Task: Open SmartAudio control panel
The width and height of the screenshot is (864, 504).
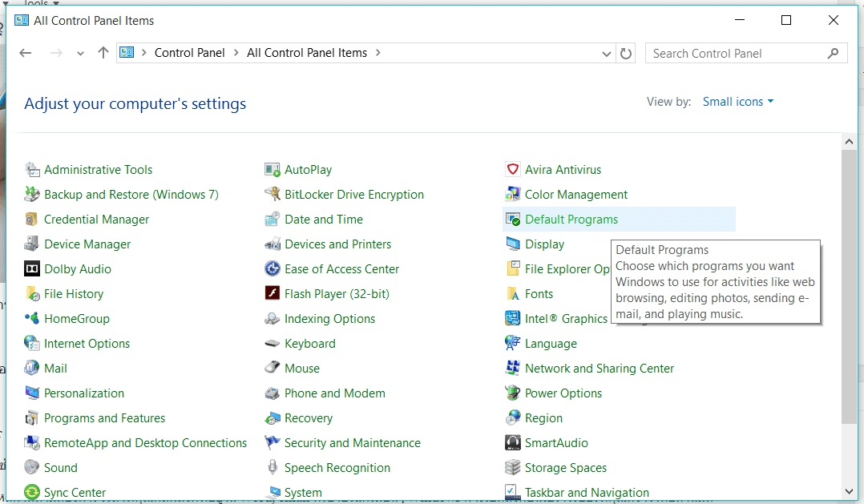Action: tap(556, 442)
